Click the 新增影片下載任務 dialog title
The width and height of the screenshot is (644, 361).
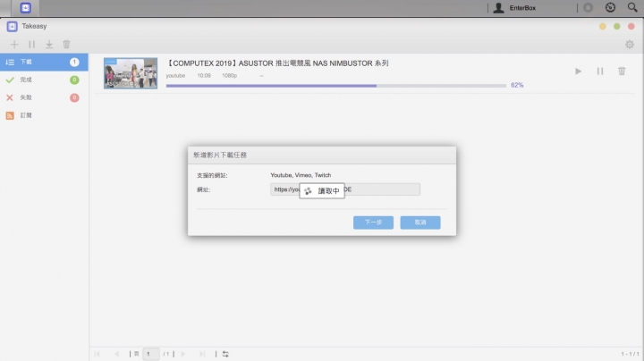[220, 155]
